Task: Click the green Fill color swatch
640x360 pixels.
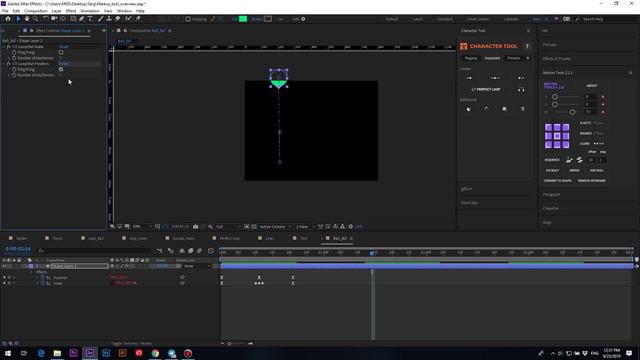Action: pos(243,19)
